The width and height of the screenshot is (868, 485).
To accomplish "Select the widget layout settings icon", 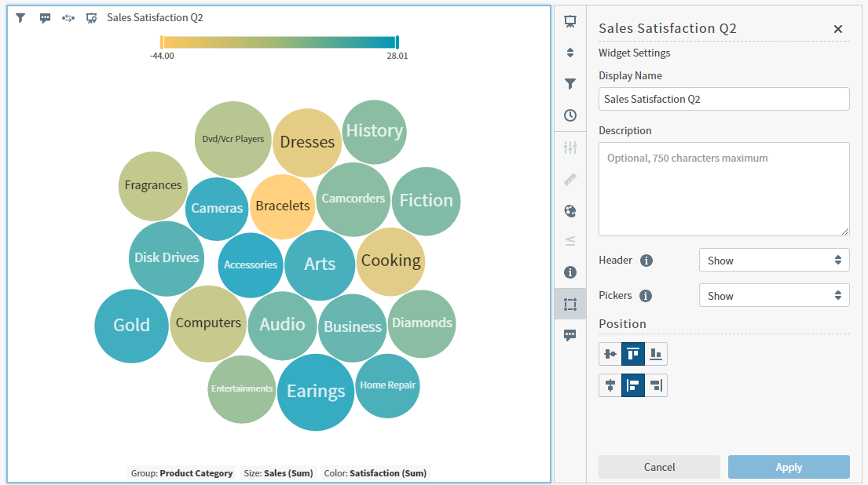I will [x=570, y=304].
